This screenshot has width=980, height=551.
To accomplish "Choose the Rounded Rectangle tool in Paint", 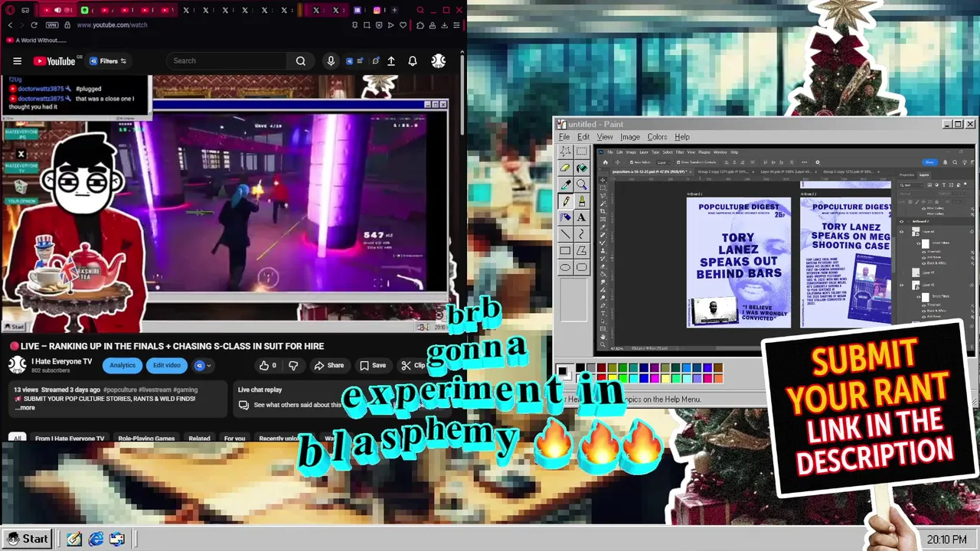I will point(582,267).
